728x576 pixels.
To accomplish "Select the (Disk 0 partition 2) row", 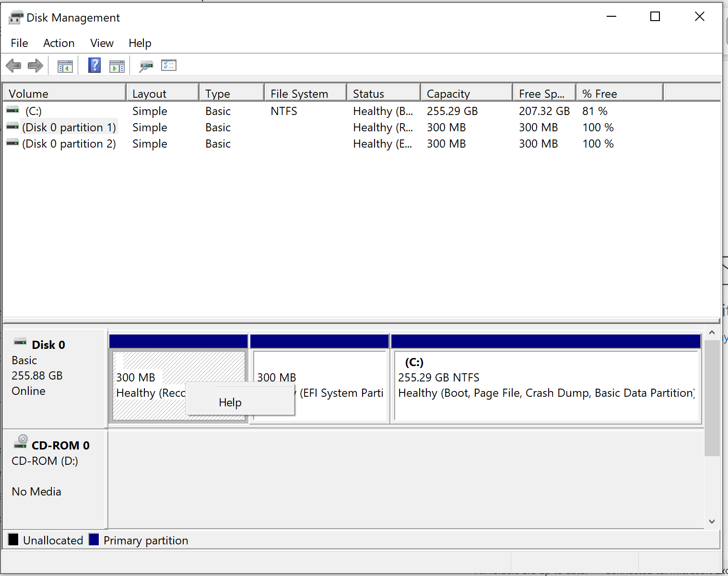I will [x=362, y=143].
